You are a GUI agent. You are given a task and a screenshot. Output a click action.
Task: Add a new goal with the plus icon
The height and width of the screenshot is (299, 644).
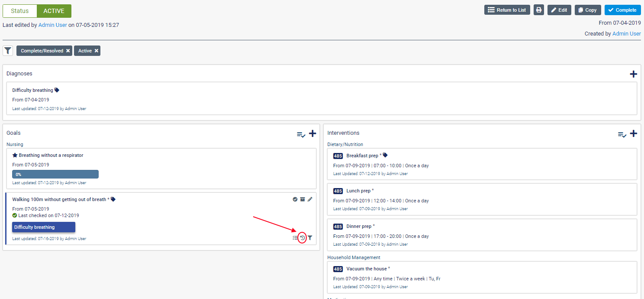(312, 134)
